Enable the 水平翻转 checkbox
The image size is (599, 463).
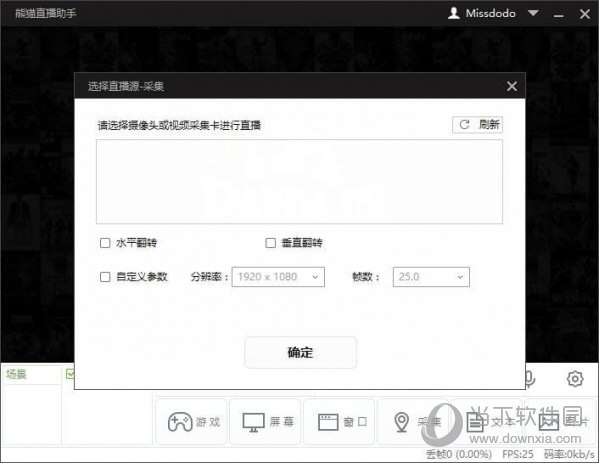click(105, 243)
